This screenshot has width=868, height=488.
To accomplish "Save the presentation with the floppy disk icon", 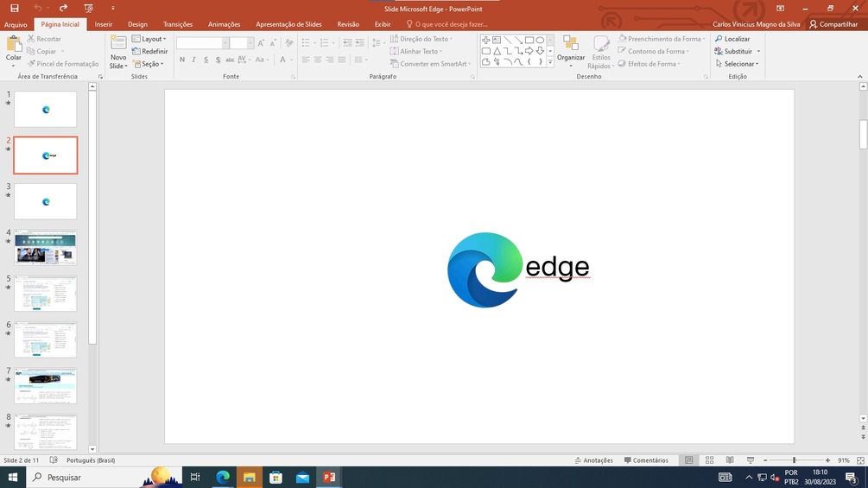I will pyautogui.click(x=15, y=9).
